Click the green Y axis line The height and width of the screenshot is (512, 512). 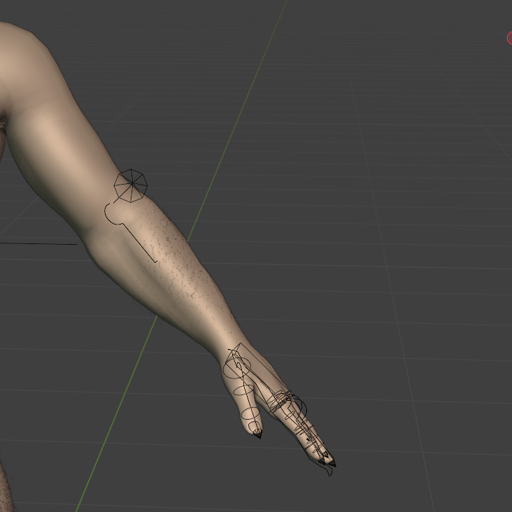[x=182, y=255]
